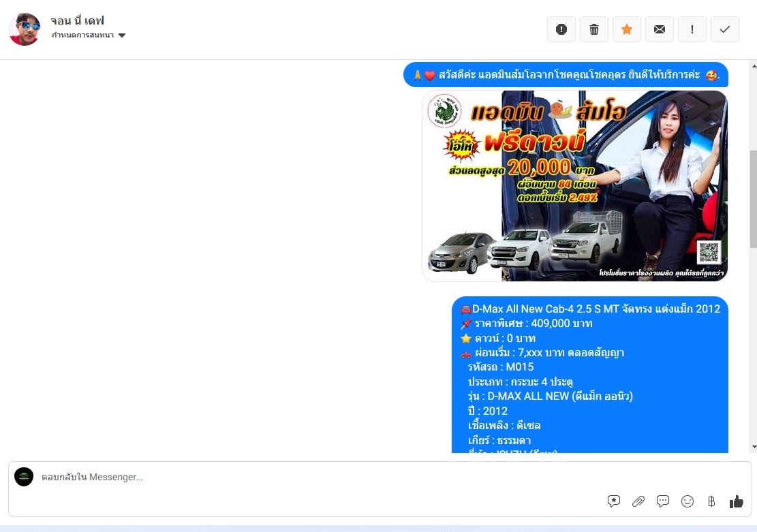Open the emoji picker smiley icon
This screenshot has height=532, width=757.
click(688, 501)
